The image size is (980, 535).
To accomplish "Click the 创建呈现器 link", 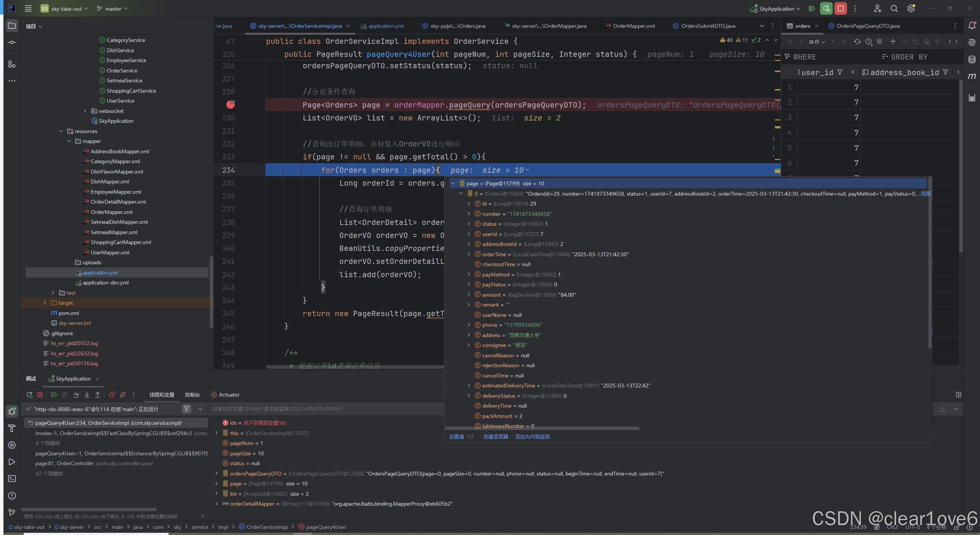I will pos(495,437).
